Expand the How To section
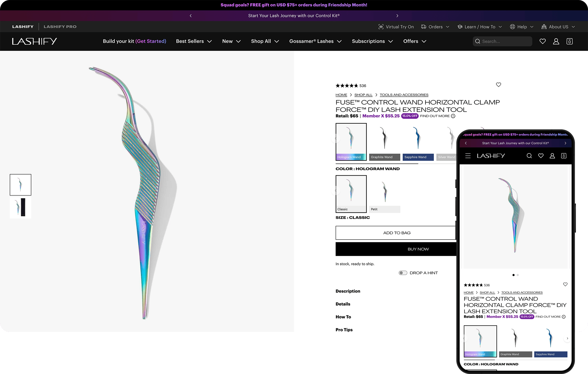Image resolution: width=588 pixels, height=374 pixels. (x=343, y=317)
